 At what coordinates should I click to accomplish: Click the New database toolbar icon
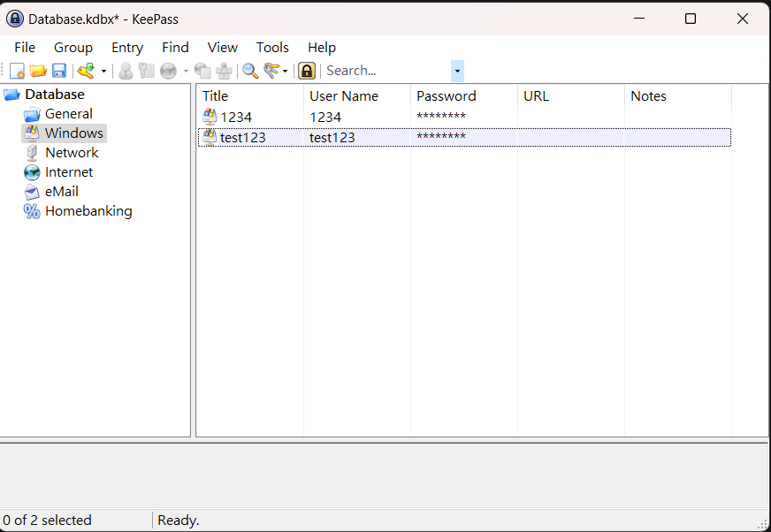click(17, 71)
